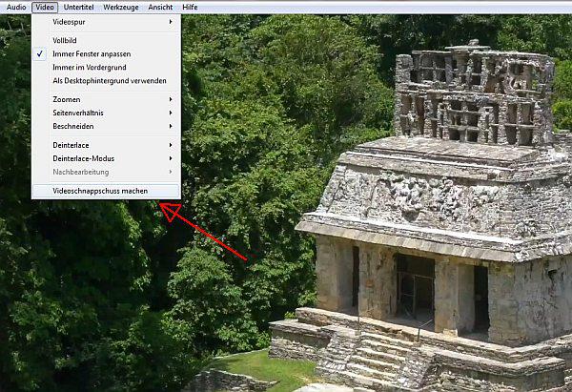Open the Hilfe menu
Image resolution: width=572 pixels, height=392 pixels.
tap(190, 7)
